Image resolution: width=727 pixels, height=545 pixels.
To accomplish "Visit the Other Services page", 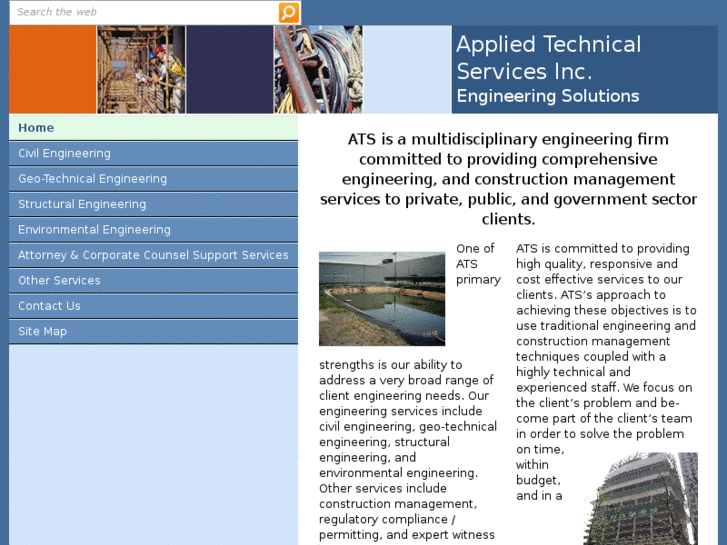I will [x=153, y=281].
